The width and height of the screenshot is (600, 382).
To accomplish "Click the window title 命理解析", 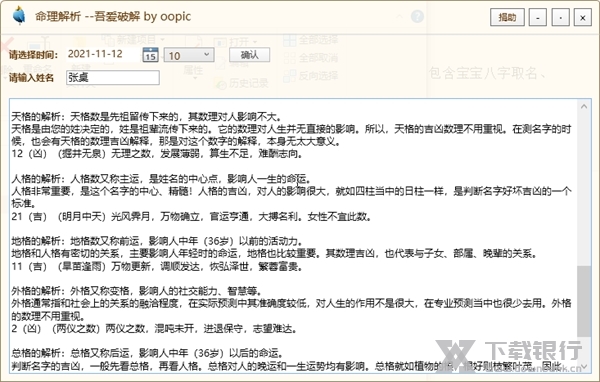I will pyautogui.click(x=113, y=16).
